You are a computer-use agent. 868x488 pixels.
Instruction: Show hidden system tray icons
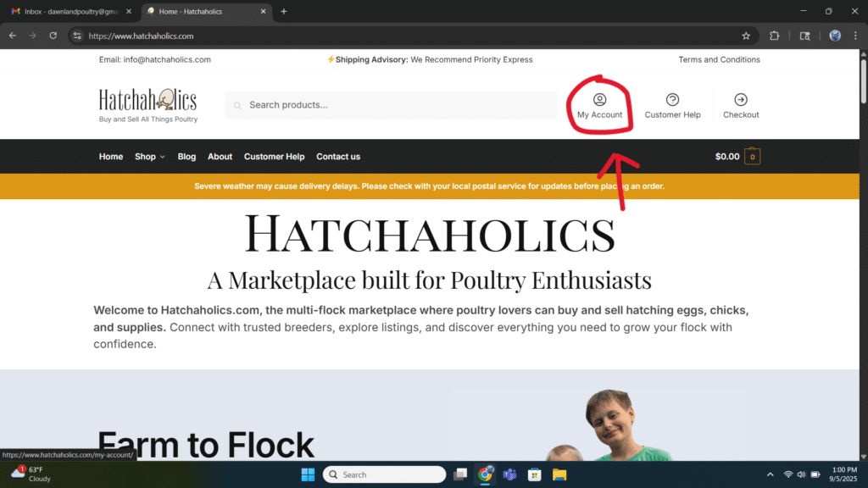tap(770, 474)
